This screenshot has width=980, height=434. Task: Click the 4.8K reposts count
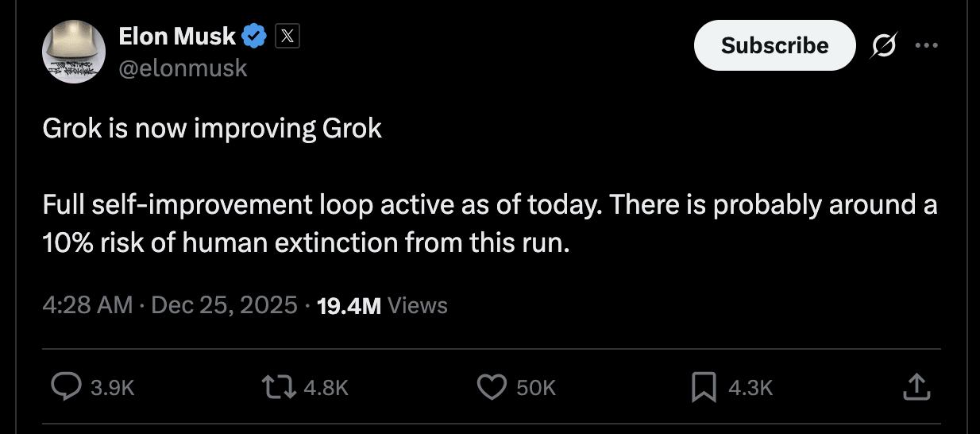pos(326,387)
